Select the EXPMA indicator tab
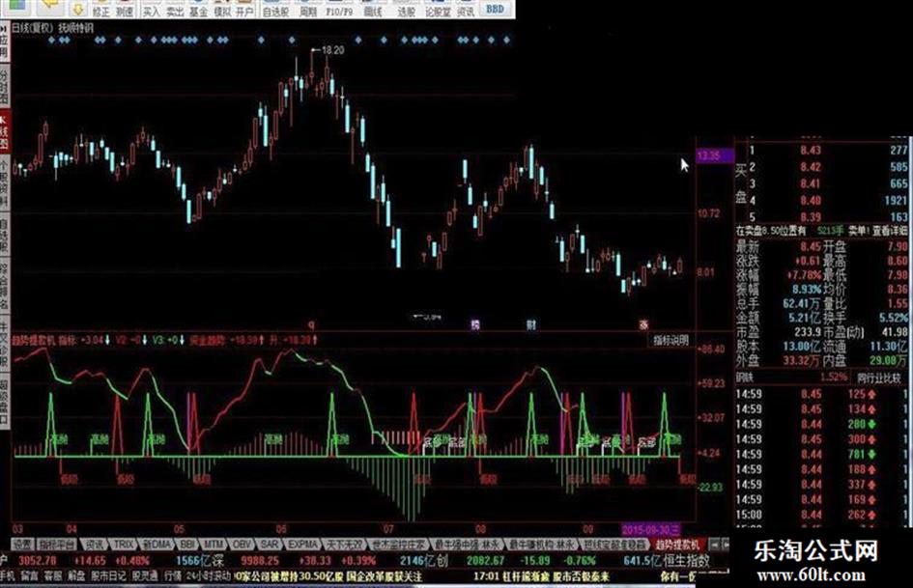 302,545
